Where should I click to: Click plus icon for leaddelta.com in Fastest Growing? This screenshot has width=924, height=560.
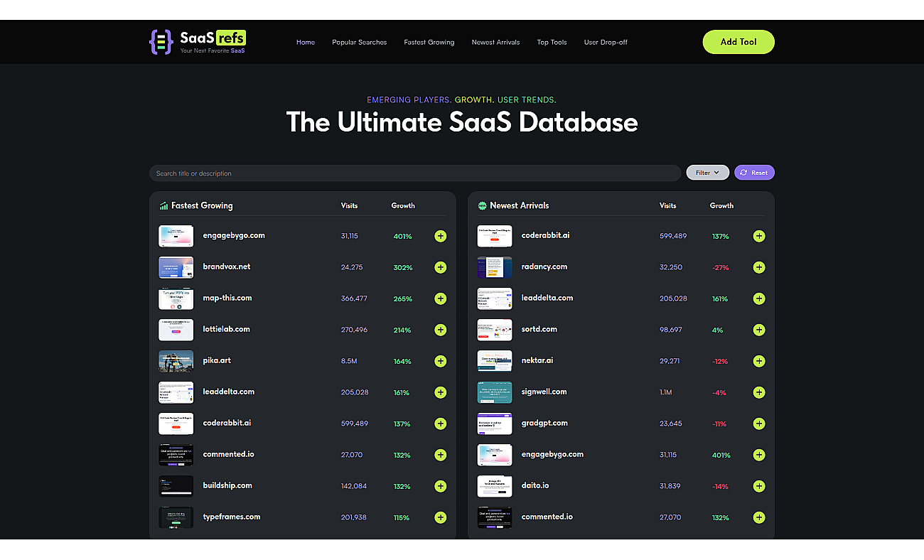point(441,392)
